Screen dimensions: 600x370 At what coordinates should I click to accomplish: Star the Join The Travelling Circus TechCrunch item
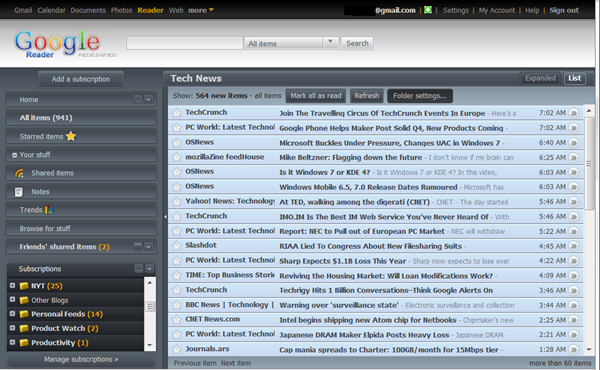176,113
